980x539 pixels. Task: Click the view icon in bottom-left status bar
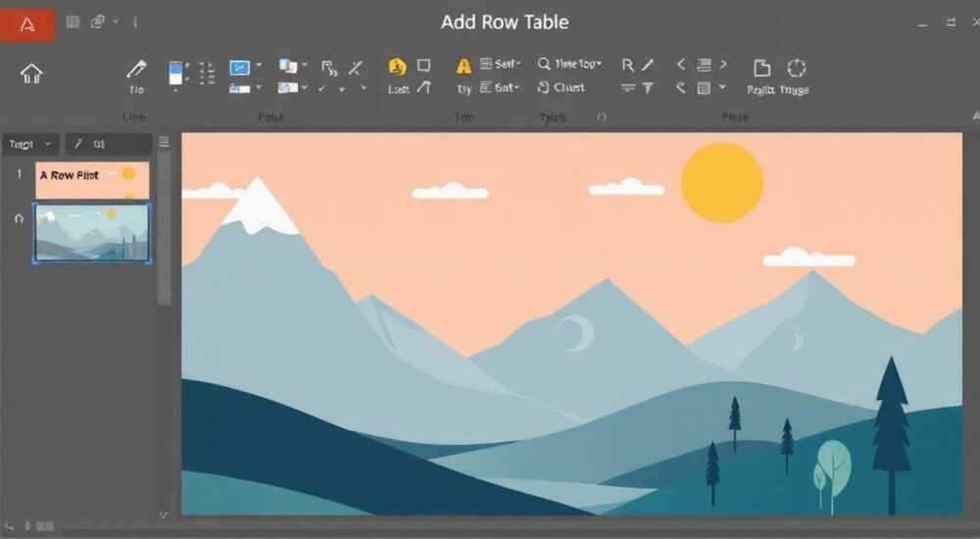click(x=44, y=526)
